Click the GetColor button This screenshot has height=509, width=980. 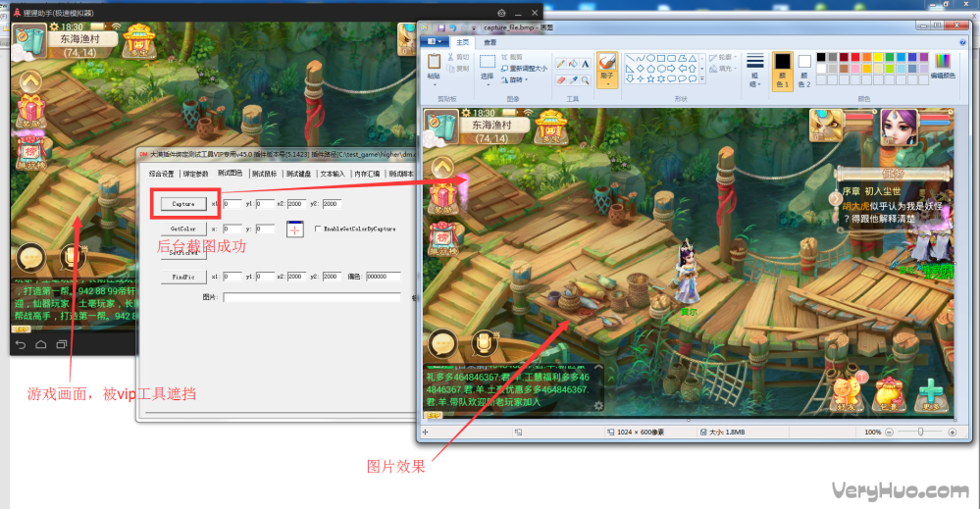point(183,229)
